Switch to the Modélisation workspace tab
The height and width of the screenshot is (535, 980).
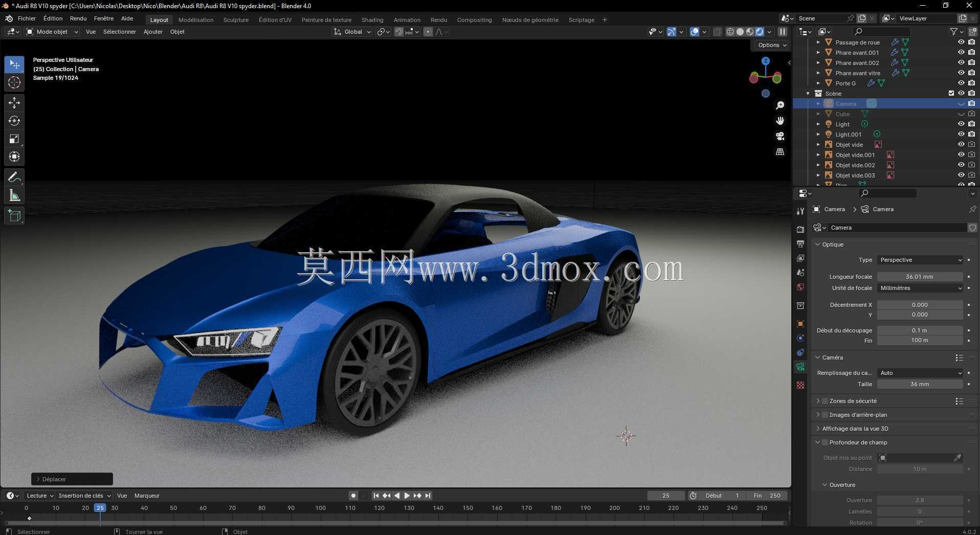pos(196,20)
